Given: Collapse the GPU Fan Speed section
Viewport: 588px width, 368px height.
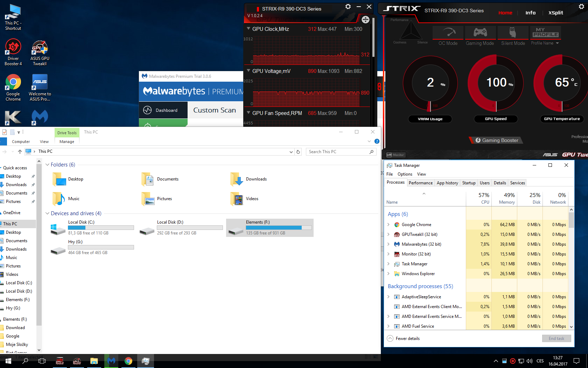Looking at the screenshot, I should 248,113.
